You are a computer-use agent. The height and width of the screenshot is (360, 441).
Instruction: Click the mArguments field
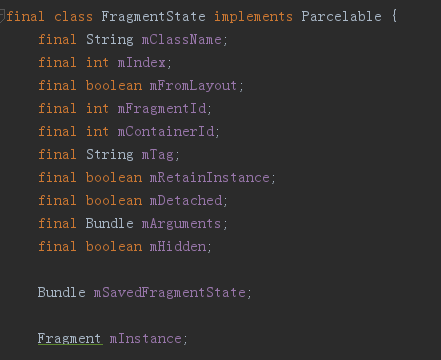[181, 224]
